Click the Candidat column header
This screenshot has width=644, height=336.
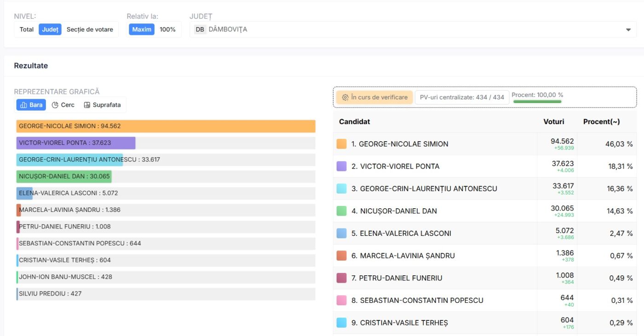coord(355,122)
